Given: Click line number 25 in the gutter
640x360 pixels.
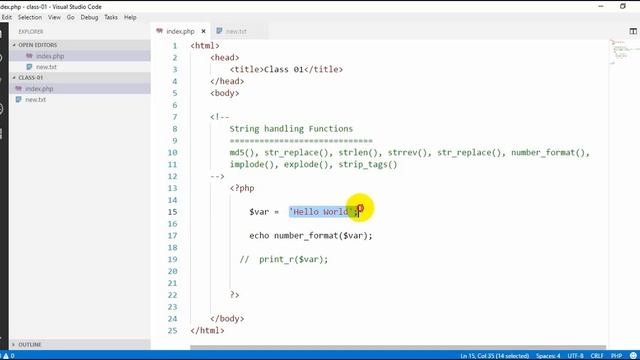Looking at the screenshot, I should click(x=173, y=331).
